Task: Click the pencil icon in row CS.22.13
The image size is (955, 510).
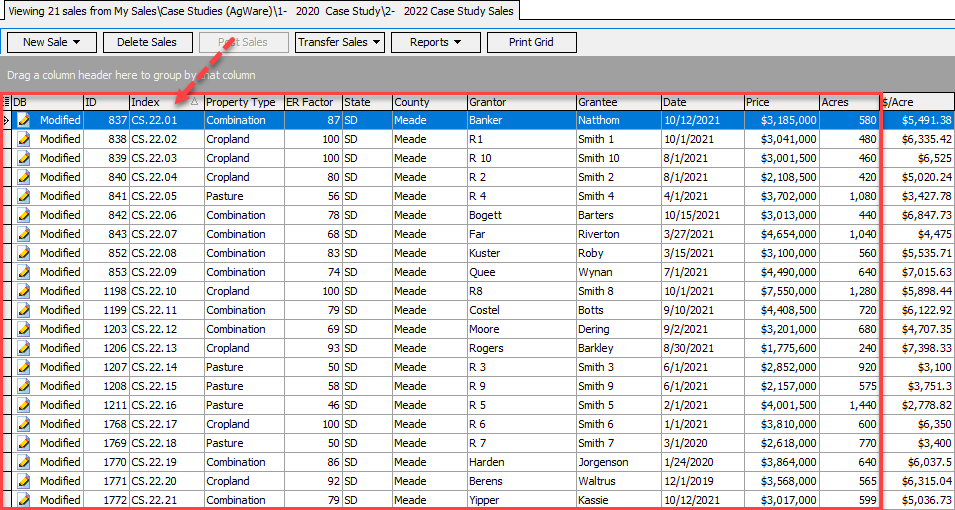Action: coord(24,348)
